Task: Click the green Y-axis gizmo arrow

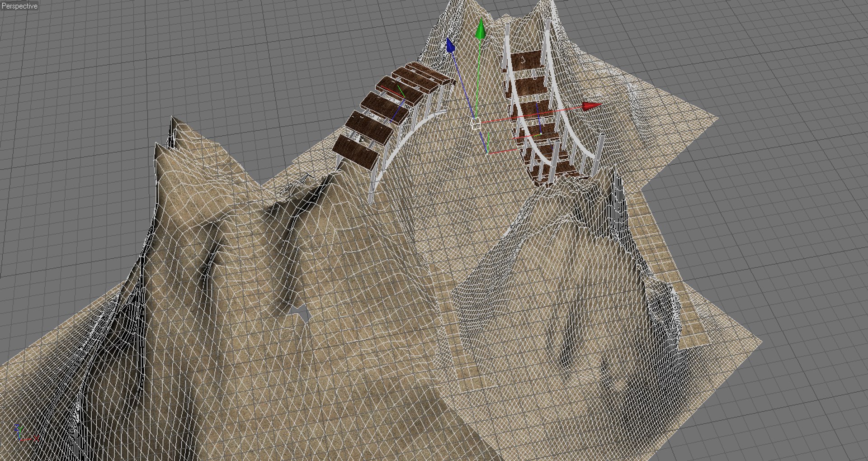Action: coord(481,29)
